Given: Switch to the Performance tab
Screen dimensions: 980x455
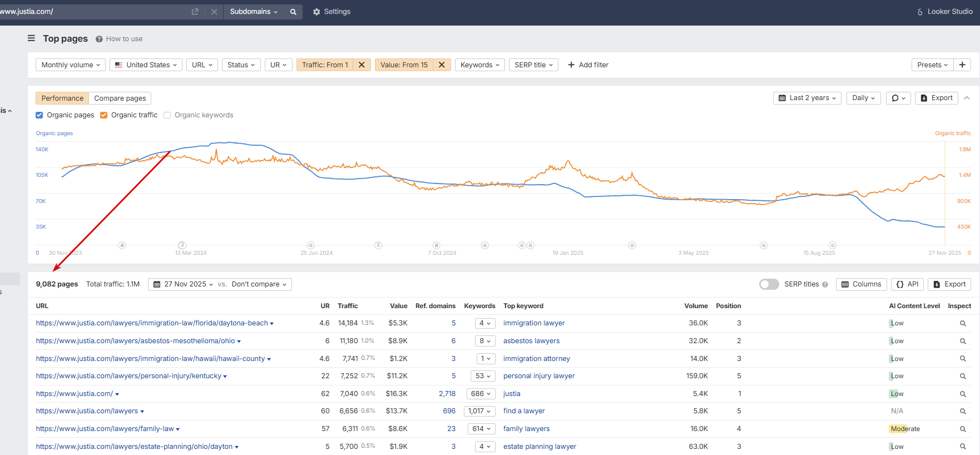Looking at the screenshot, I should tap(62, 98).
